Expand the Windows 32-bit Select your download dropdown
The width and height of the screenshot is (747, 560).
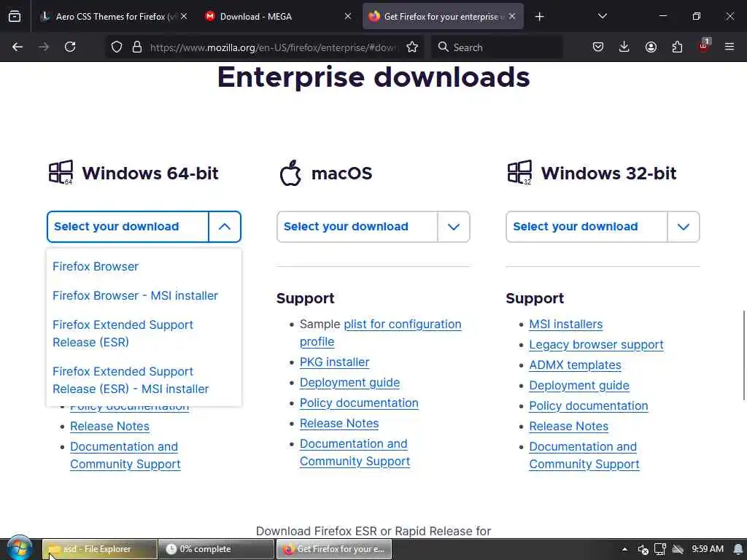click(603, 227)
